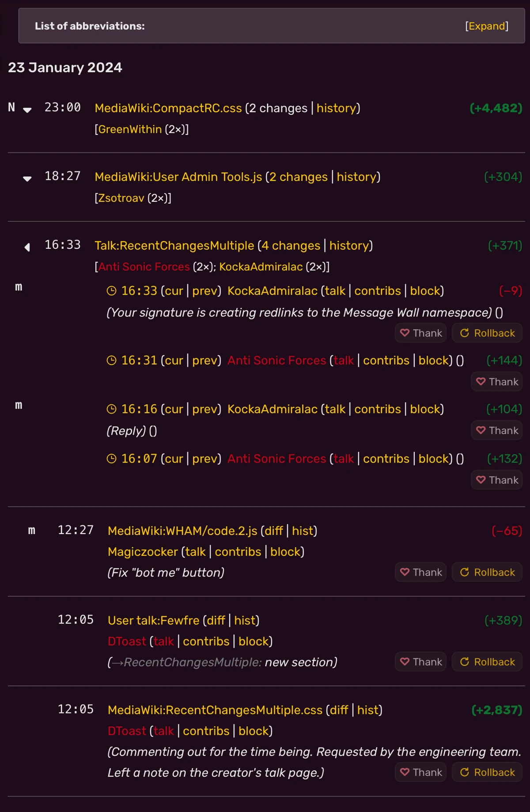View the diff for User talk:Fewfre
Image resolution: width=530 pixels, height=812 pixels.
[215, 620]
